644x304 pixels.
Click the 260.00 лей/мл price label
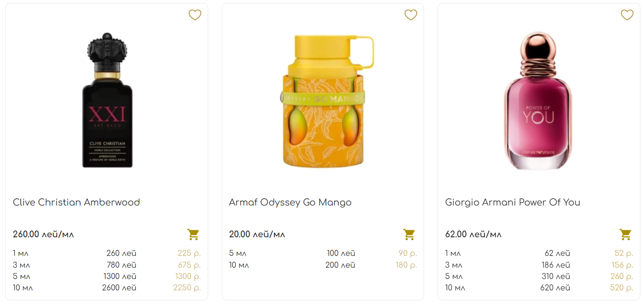coord(44,235)
